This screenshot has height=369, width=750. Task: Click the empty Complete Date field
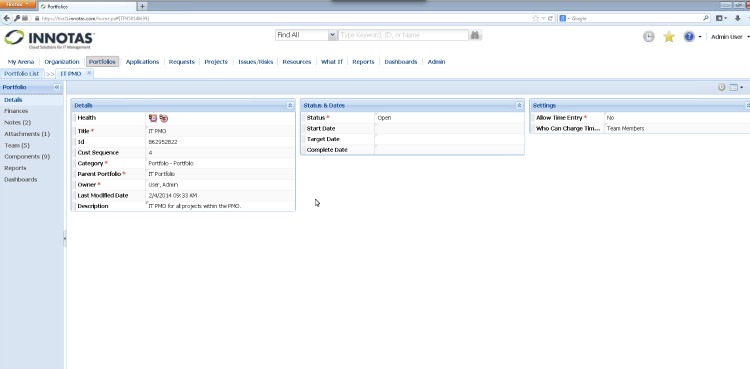click(449, 150)
